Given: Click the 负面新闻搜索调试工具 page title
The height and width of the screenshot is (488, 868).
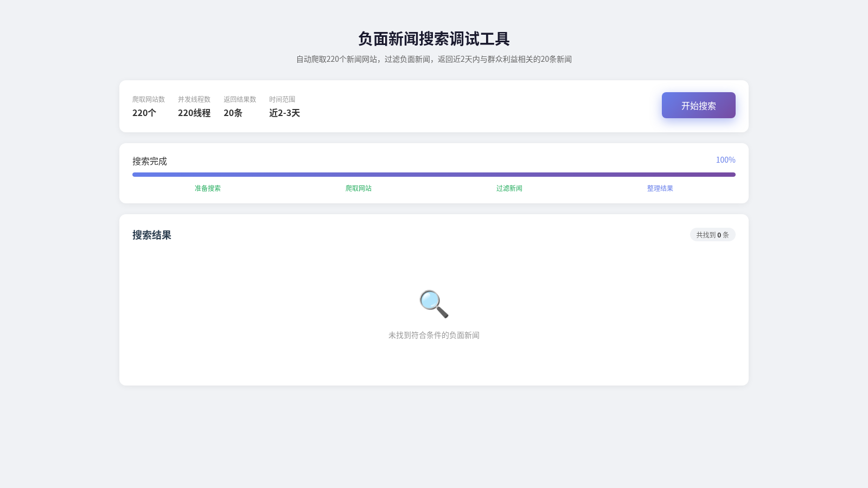Looking at the screenshot, I should (x=434, y=38).
